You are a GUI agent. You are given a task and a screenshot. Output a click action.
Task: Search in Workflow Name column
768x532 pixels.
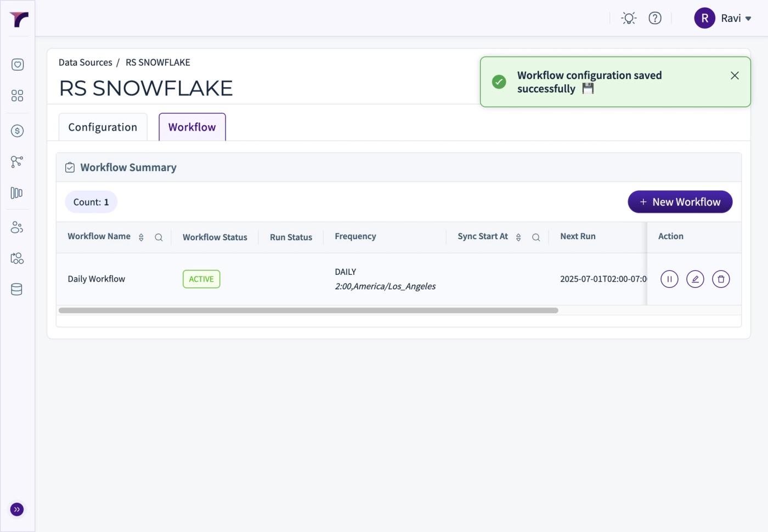(159, 237)
